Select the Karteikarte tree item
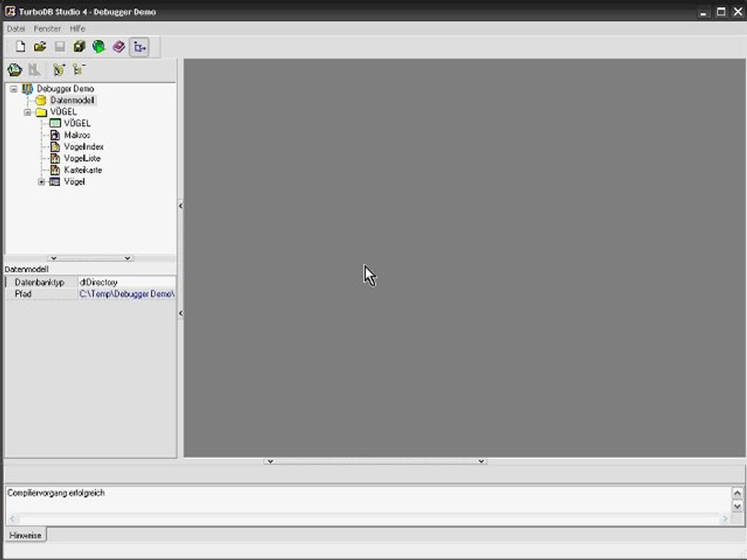The height and width of the screenshot is (560, 747). [x=83, y=170]
